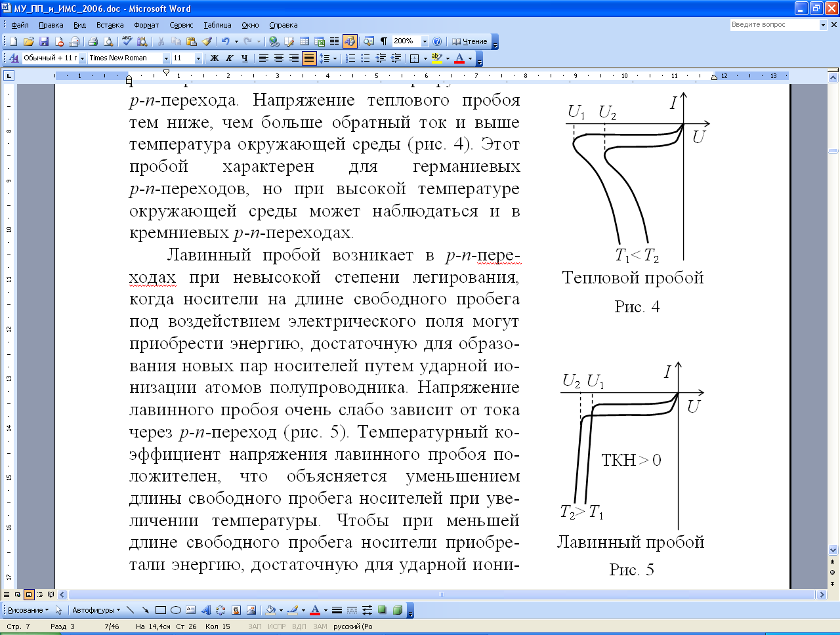Paste from the clipboard
Viewport: 840px width, 635px height.
click(x=192, y=41)
